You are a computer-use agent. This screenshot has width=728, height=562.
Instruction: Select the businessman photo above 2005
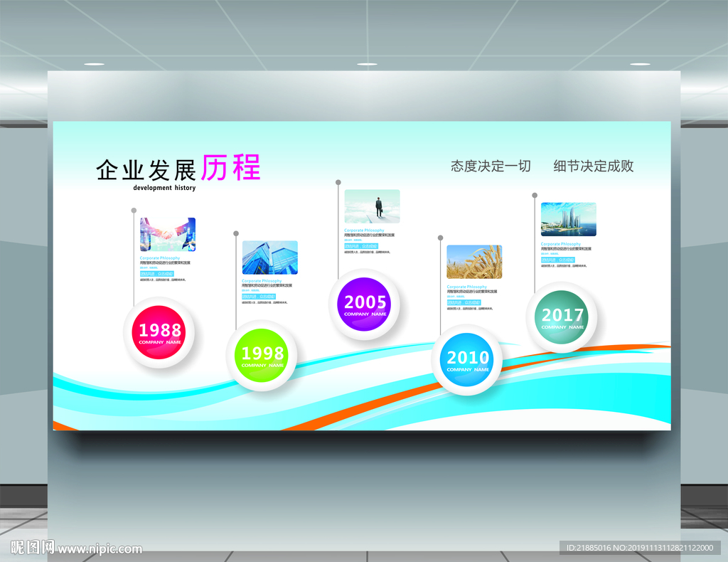point(372,206)
